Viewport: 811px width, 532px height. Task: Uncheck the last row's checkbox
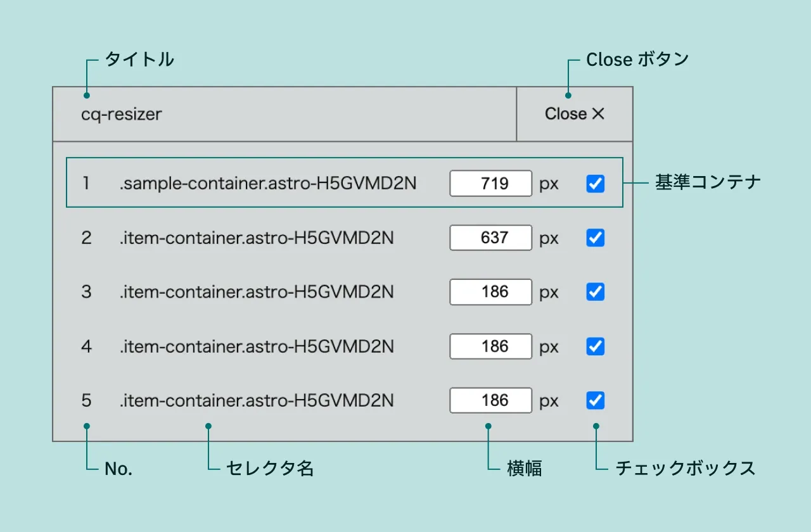(x=594, y=400)
